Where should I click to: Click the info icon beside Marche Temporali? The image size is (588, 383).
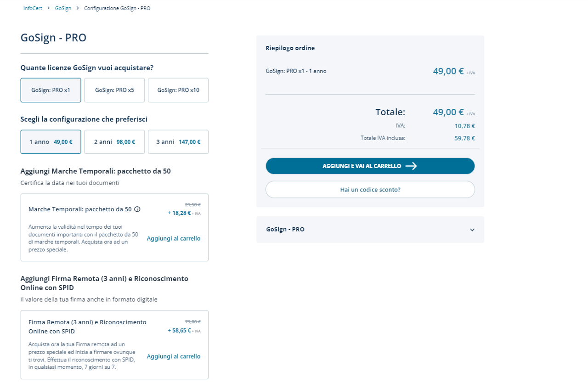point(137,209)
